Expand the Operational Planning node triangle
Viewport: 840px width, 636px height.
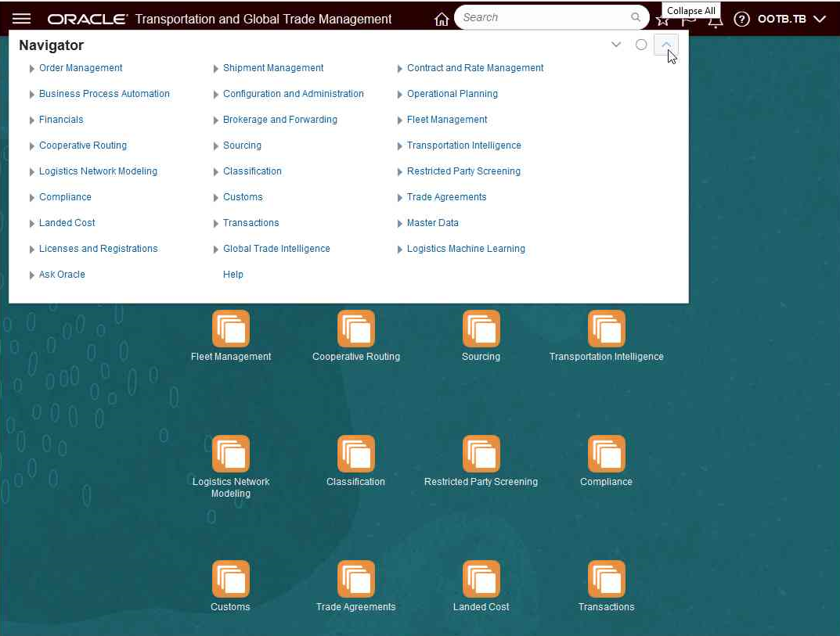pyautogui.click(x=399, y=94)
